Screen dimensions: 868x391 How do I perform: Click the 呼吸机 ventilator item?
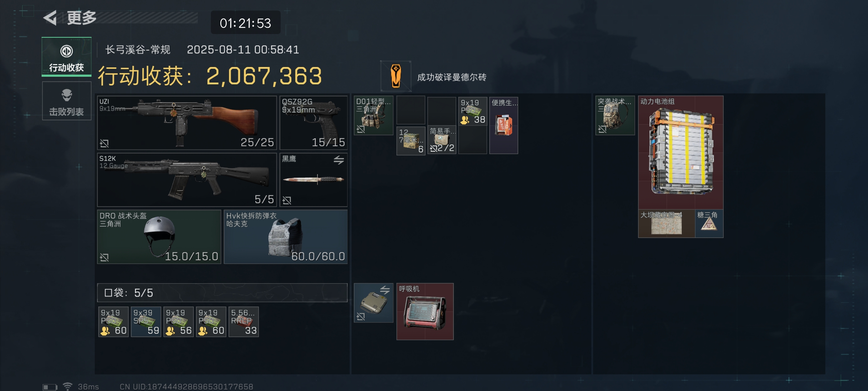coord(425,312)
